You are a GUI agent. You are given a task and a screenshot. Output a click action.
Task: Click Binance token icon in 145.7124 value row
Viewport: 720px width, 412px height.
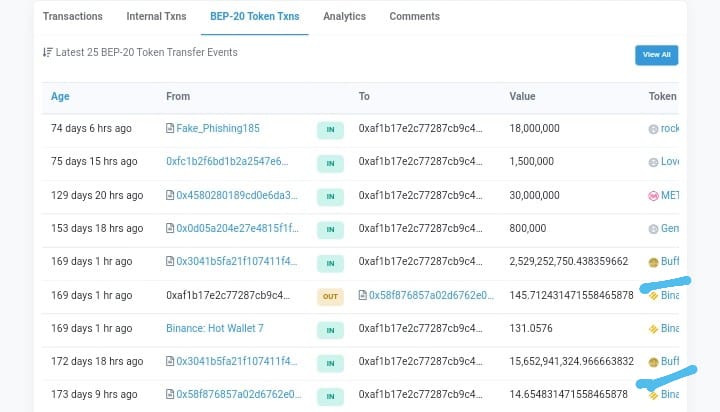click(653, 296)
